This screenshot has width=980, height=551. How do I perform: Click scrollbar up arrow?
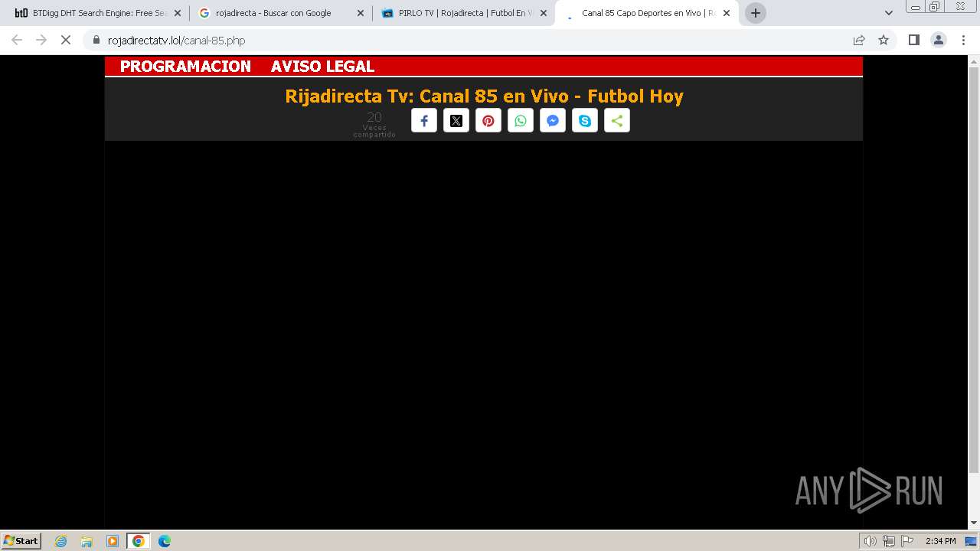(974, 60)
